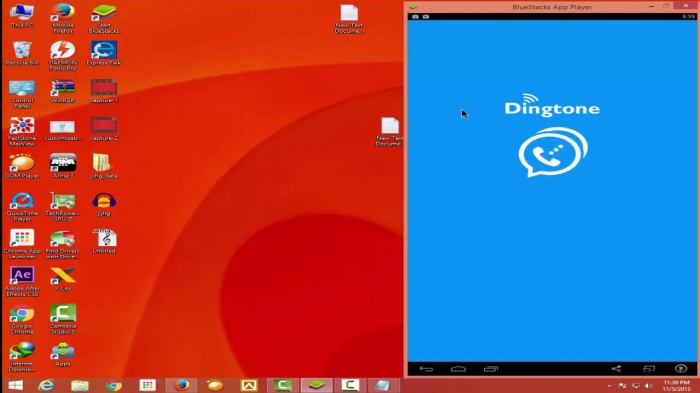700x393 pixels.
Task: Click the volume icon in system tray
Action: click(649, 385)
